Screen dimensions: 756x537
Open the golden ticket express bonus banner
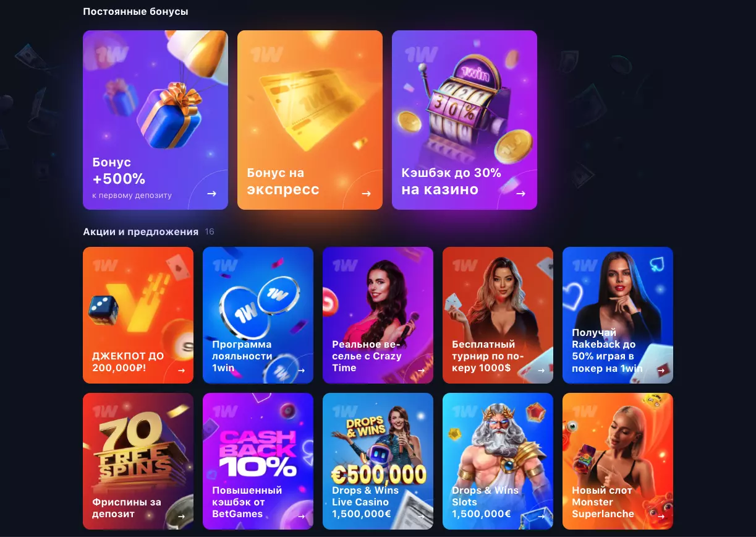click(x=310, y=120)
